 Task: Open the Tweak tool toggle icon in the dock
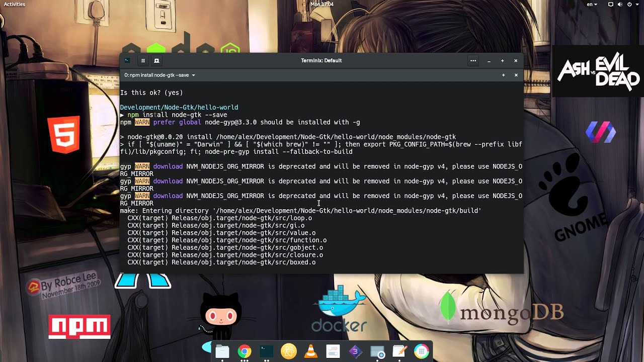pos(333,351)
